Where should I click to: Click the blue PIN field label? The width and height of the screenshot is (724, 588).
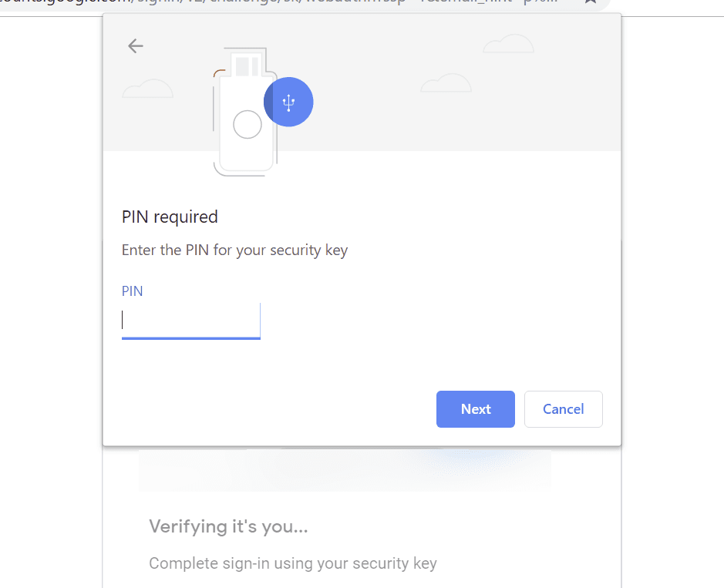(132, 291)
